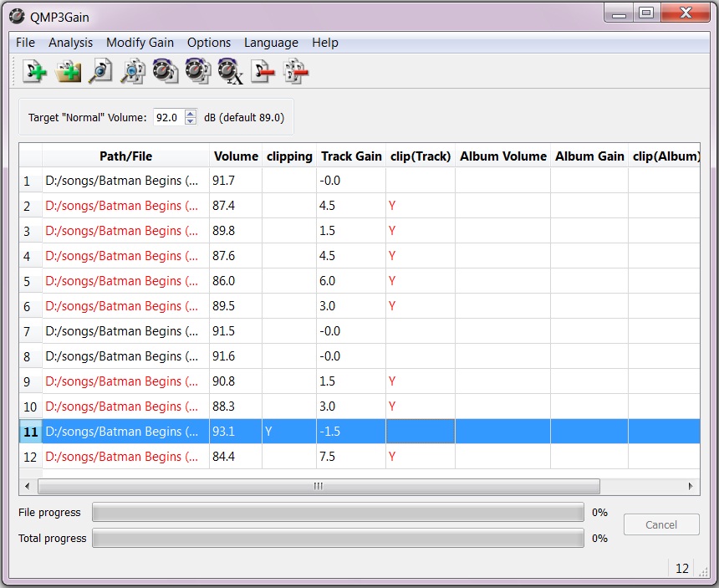Apply Album Gain using the toolbar icon
Viewport: 719px width, 588px height.
pos(197,72)
